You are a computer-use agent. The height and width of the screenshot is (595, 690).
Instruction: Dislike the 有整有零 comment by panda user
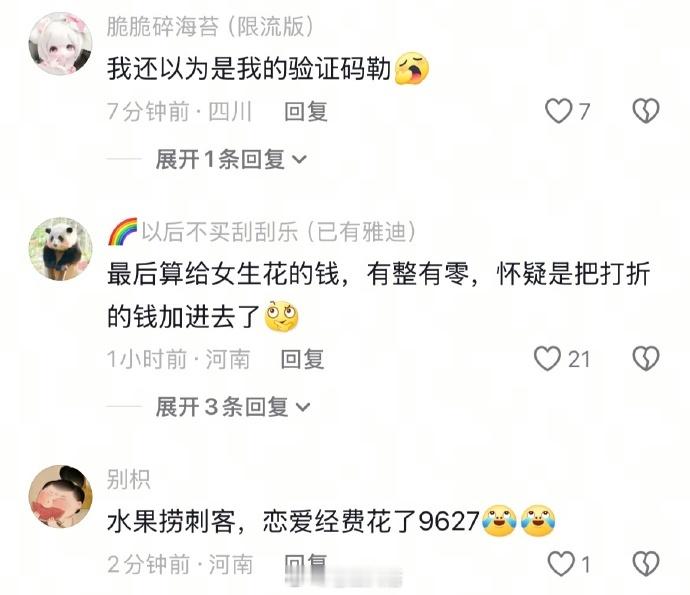[x=646, y=359]
